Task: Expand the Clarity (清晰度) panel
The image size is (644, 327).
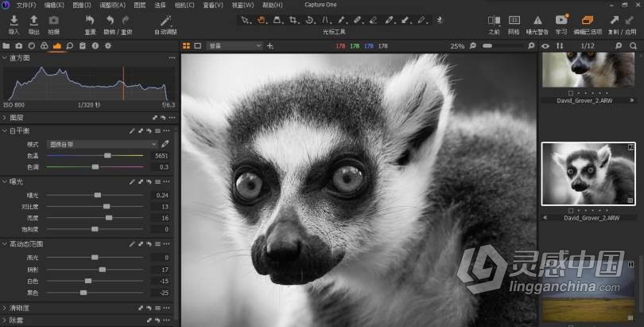Action: (x=4, y=308)
